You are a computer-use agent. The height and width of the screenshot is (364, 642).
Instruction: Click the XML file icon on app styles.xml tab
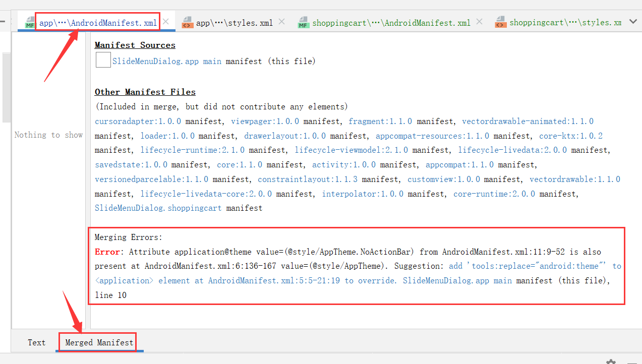tap(188, 22)
